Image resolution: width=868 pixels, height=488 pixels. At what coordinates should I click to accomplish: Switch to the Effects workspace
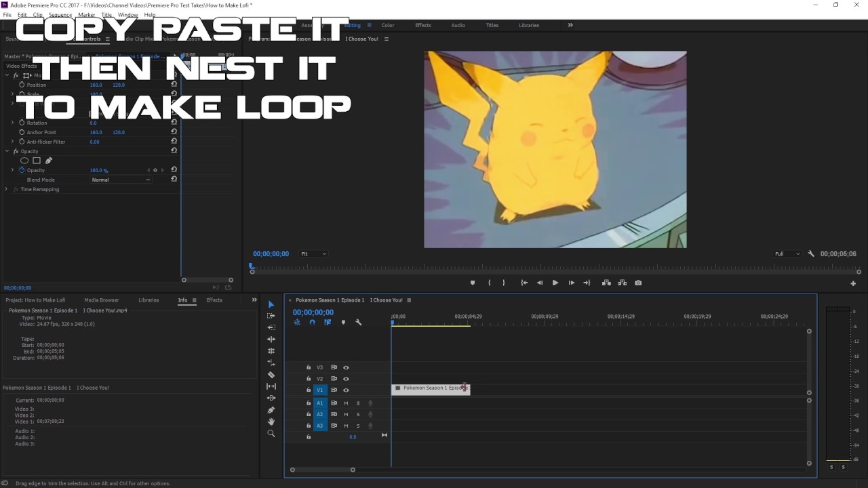(x=423, y=25)
